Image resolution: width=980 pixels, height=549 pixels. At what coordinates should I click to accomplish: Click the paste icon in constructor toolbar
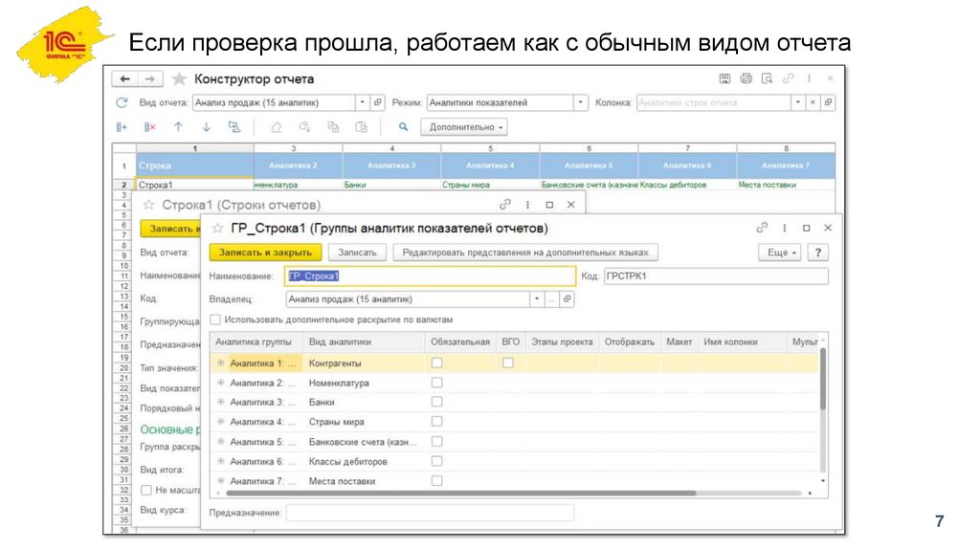coord(361,127)
